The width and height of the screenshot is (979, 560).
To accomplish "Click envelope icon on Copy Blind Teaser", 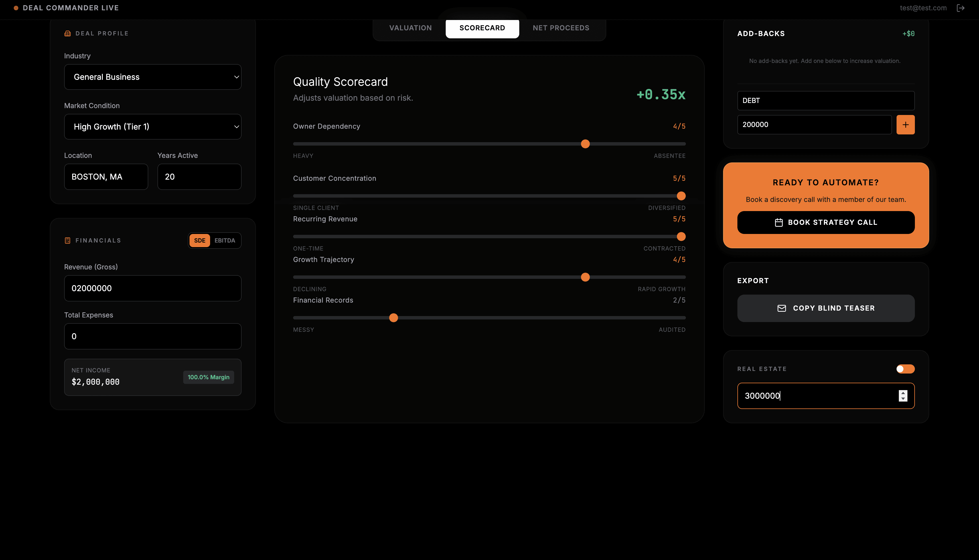I will point(781,308).
